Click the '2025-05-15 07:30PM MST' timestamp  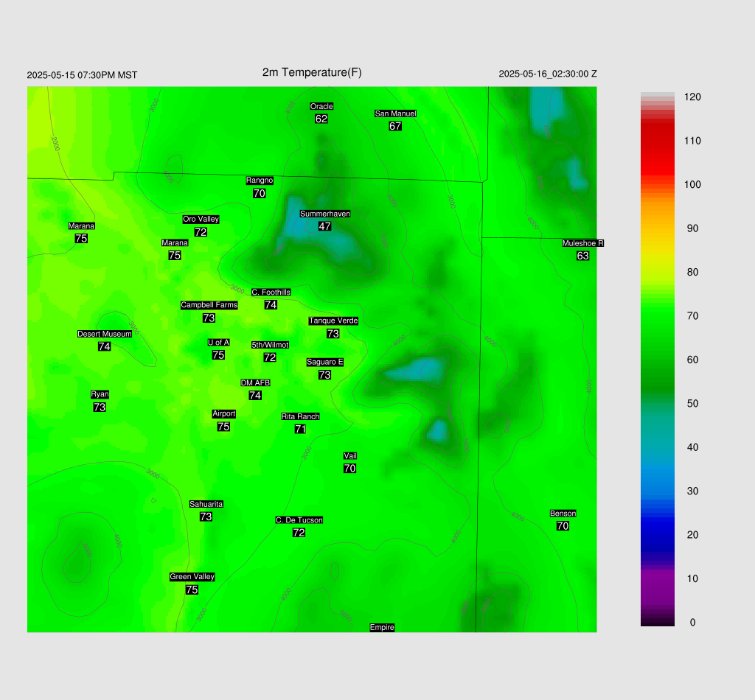[82, 75]
